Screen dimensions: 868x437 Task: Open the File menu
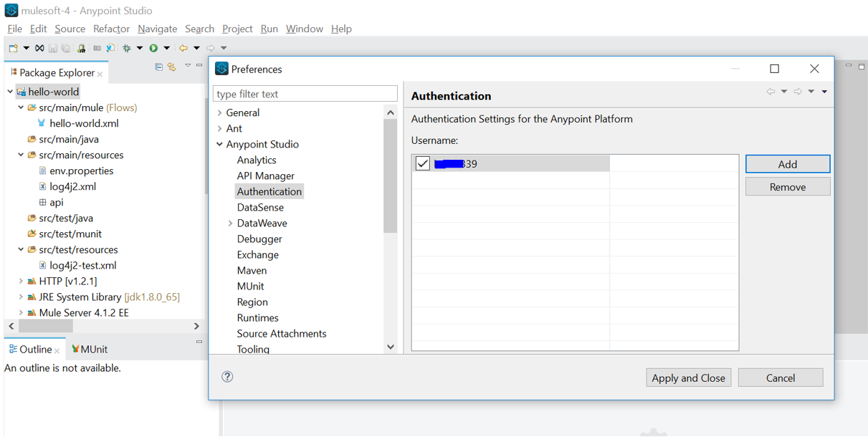click(x=14, y=29)
